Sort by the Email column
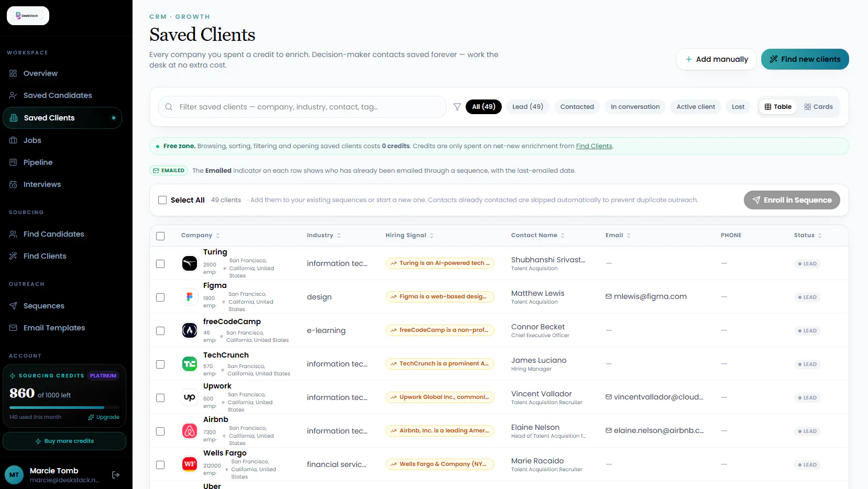The image size is (868, 489). coord(618,236)
